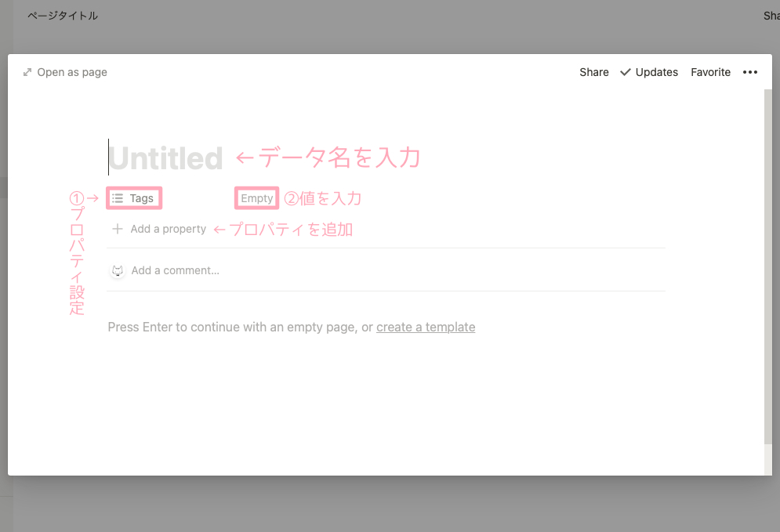Image resolution: width=780 pixels, height=532 pixels.
Task: Toggle Favorite for this page
Action: [710, 72]
